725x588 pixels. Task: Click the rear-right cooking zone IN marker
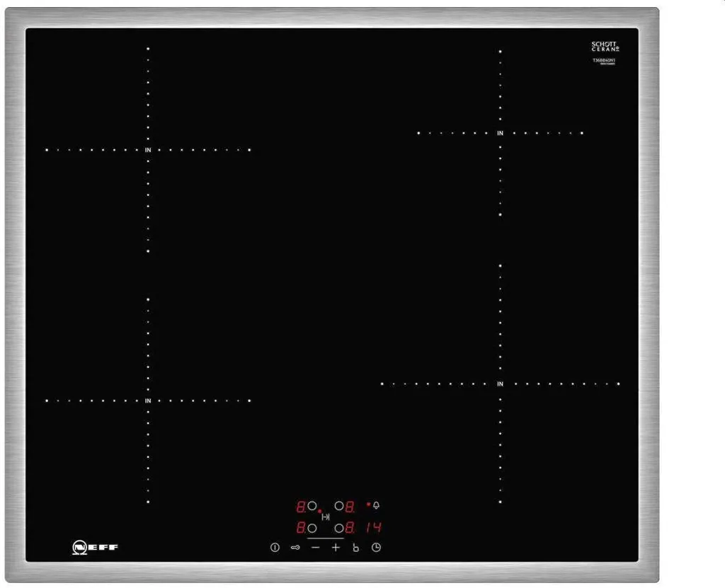[500, 133]
